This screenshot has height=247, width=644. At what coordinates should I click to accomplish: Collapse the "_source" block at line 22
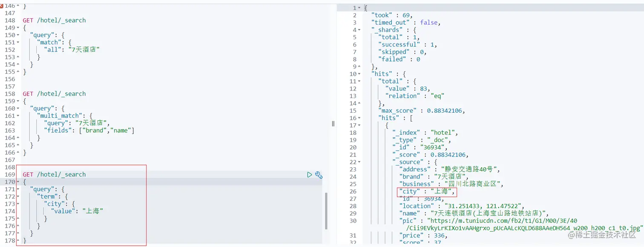359,162
